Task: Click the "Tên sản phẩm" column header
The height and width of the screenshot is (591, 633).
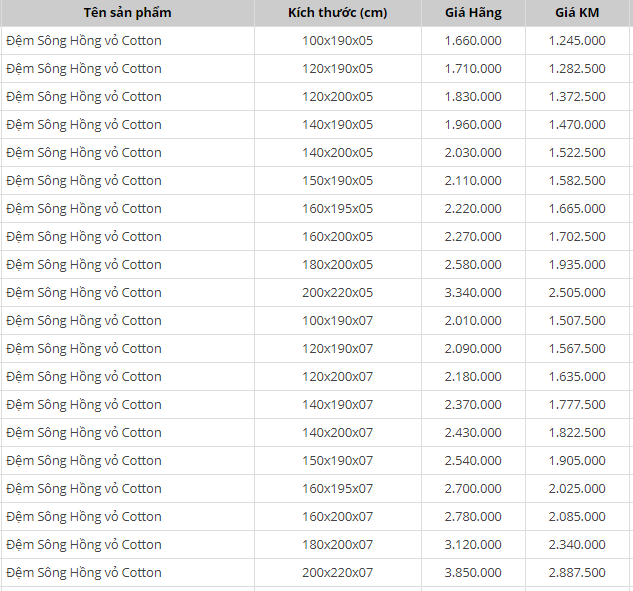Action: (127, 13)
